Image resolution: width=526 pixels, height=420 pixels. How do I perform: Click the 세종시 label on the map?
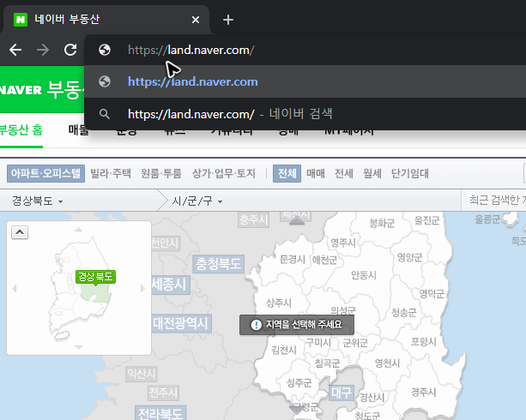tap(169, 285)
